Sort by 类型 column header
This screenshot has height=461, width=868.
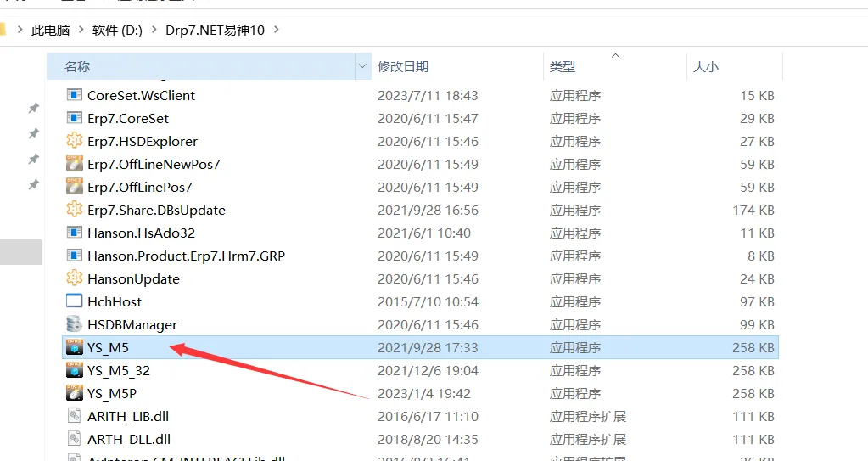[x=562, y=66]
